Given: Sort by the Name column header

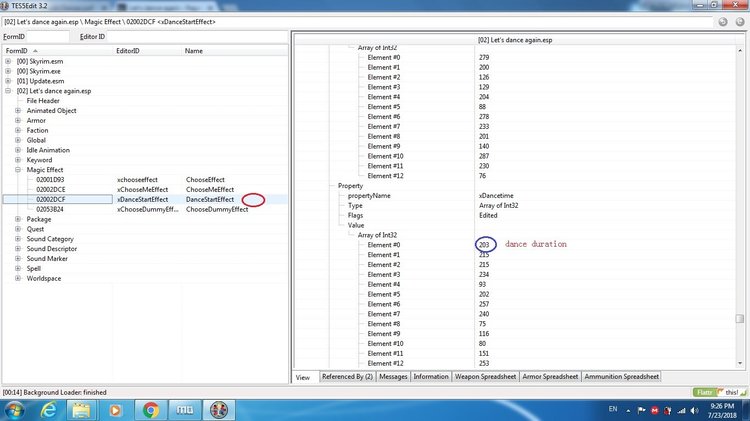Looking at the screenshot, I should tap(235, 51).
